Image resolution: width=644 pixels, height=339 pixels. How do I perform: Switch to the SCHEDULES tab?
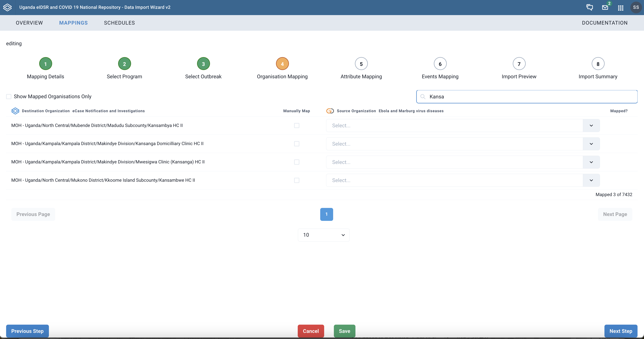pyautogui.click(x=120, y=23)
